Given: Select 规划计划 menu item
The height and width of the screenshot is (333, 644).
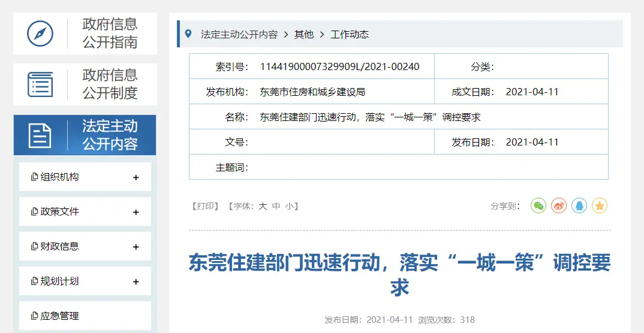Looking at the screenshot, I should pos(85,281).
